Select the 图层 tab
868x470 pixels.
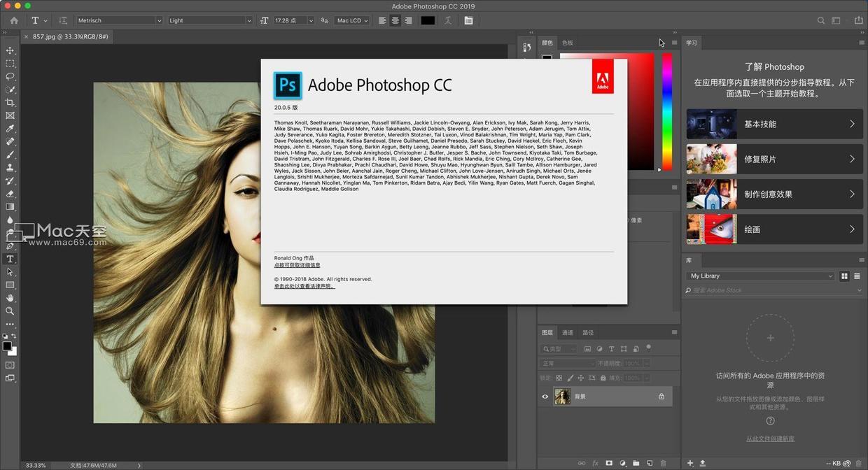(547, 332)
